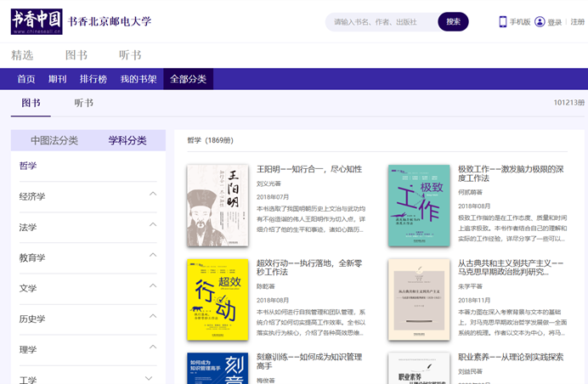Open the 王阳明 book cover
Viewport: 588px width, 384px height.
[218, 206]
